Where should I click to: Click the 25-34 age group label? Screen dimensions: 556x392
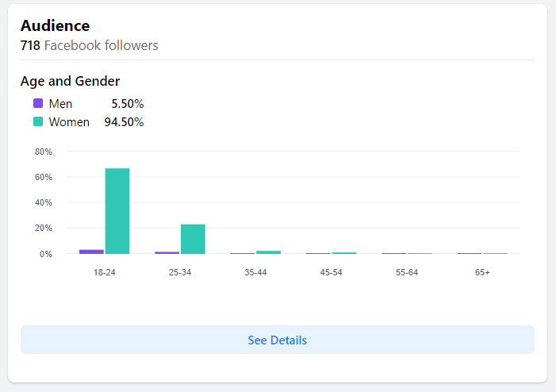(x=180, y=272)
